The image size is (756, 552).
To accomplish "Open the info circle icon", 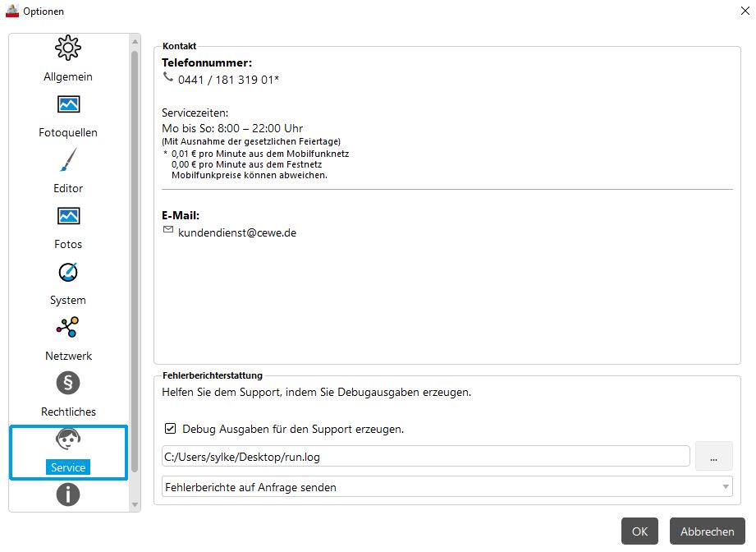I will click(x=68, y=494).
